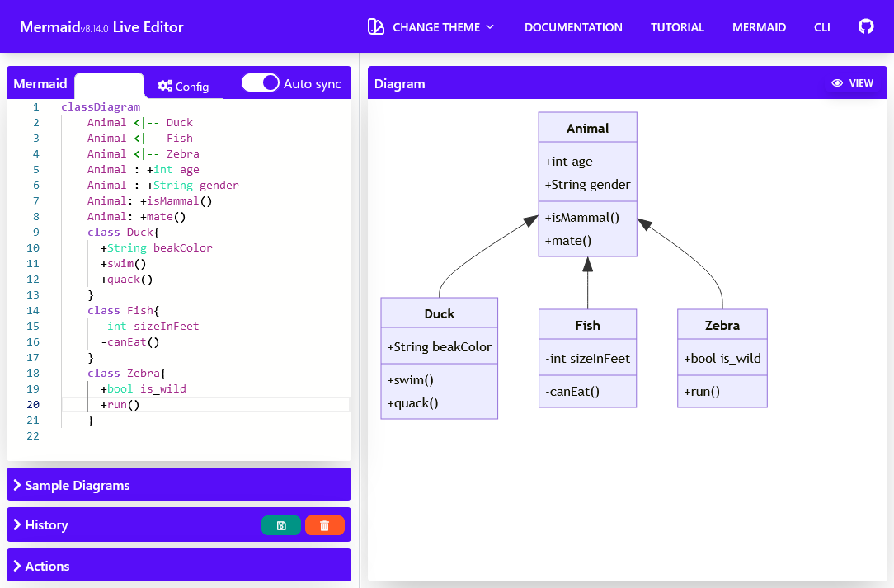Screen dimensions: 894x588
Task: Click the Change Theme palette icon
Action: point(376,26)
